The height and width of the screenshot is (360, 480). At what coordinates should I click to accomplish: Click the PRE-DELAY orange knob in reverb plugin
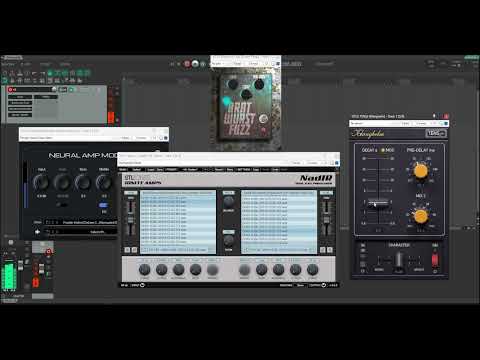[x=421, y=171]
